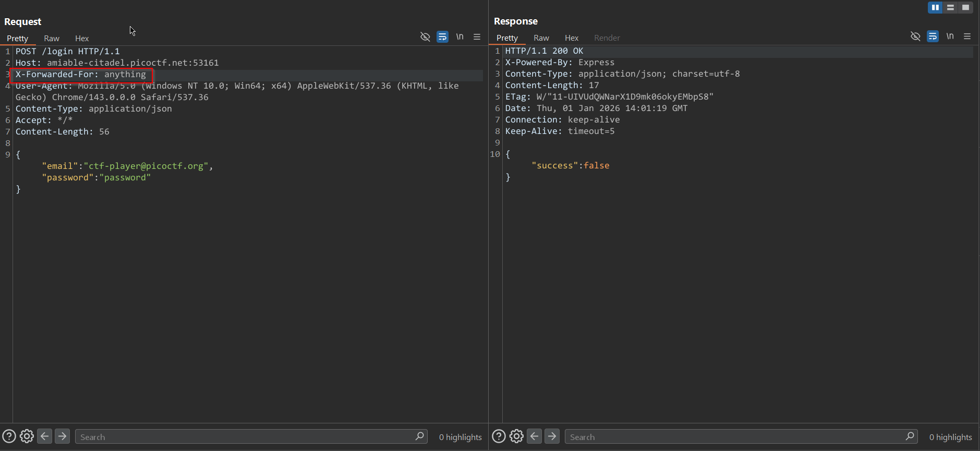Jump to next match in Response search
The width and height of the screenshot is (980, 451).
(x=552, y=436)
